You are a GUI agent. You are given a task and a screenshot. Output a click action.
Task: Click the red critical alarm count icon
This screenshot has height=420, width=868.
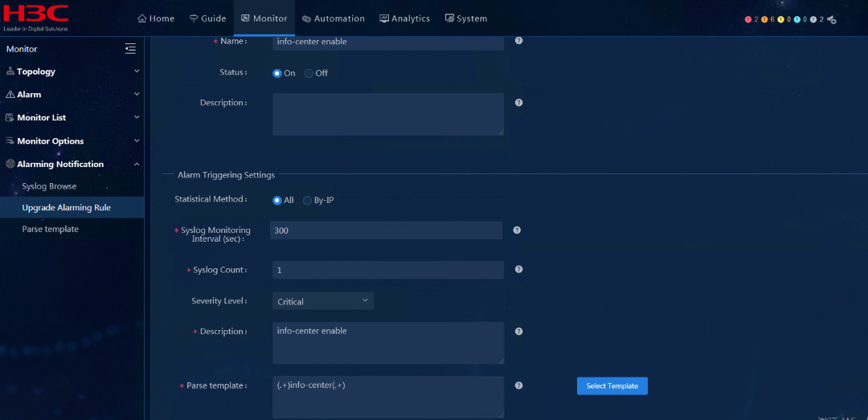coord(748,19)
